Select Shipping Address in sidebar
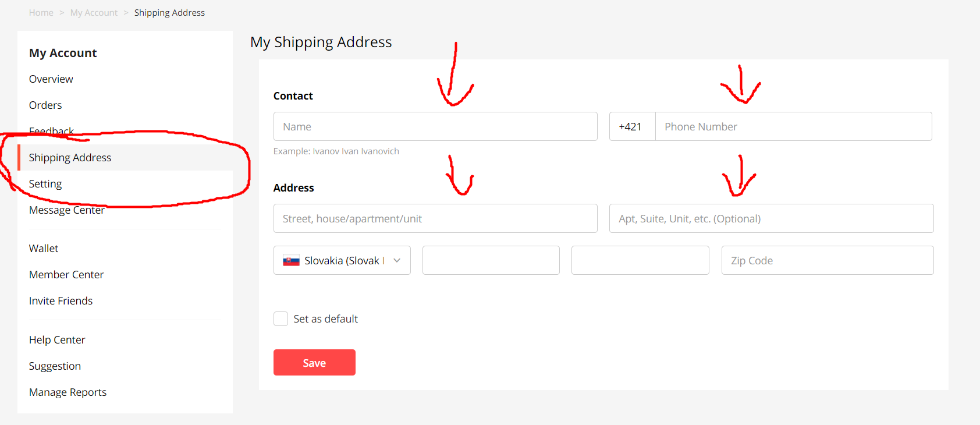Viewport: 980px width, 425px height. coord(70,158)
